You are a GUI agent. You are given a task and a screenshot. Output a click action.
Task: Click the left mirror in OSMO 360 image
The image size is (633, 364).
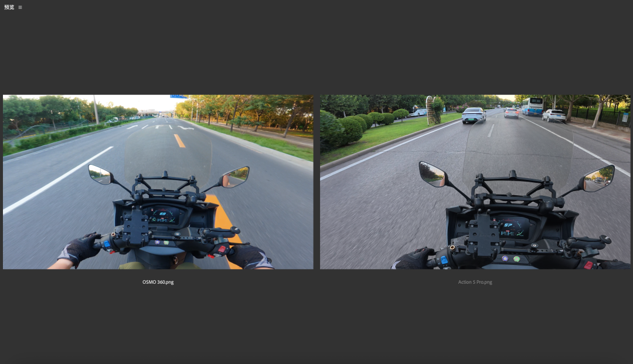(x=100, y=174)
